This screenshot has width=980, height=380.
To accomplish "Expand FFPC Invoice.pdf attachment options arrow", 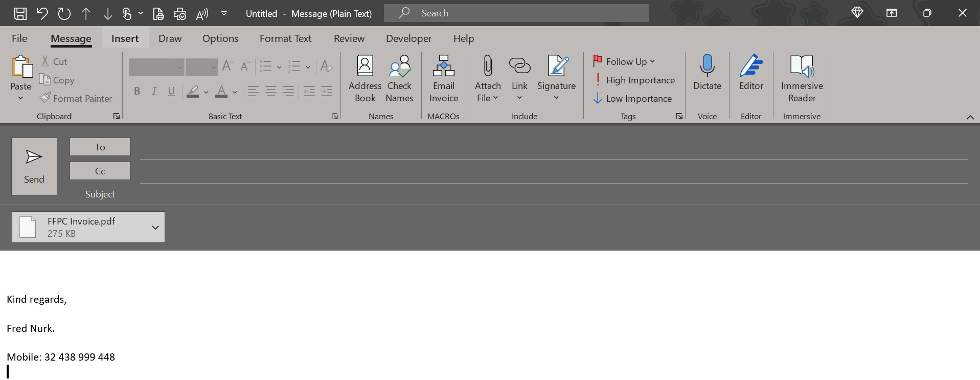I will click(x=155, y=228).
